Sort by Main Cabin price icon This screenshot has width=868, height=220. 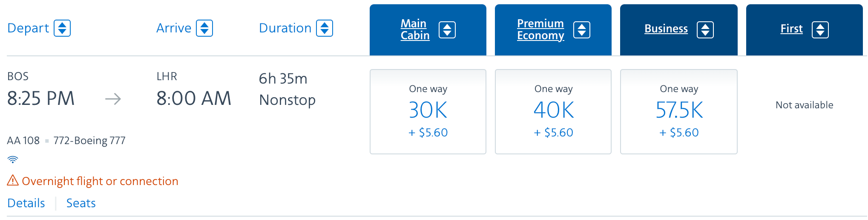[x=447, y=30]
